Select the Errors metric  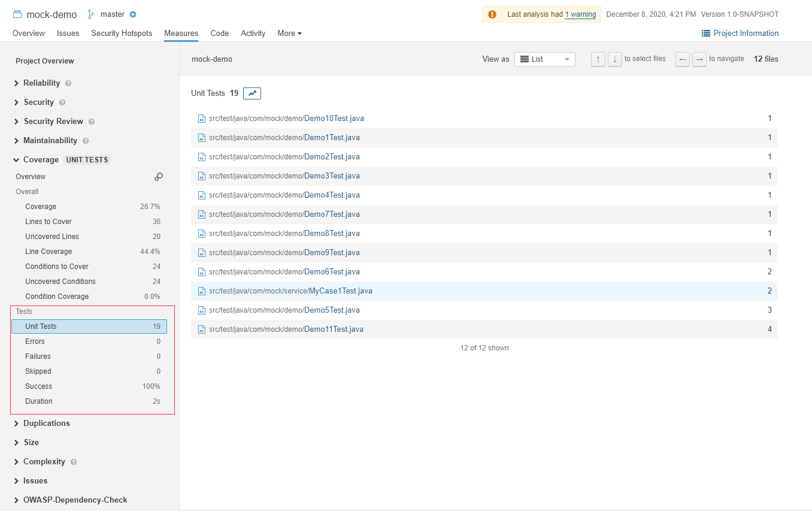89,341
